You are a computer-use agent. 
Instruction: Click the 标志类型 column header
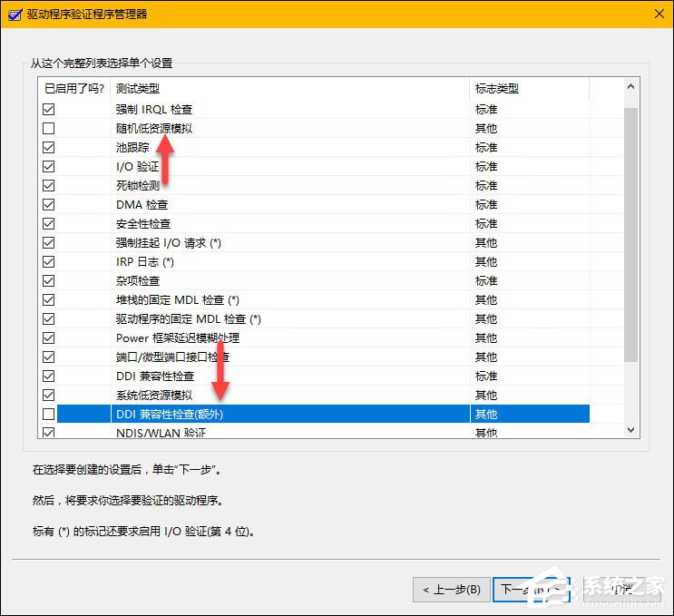tap(530, 89)
